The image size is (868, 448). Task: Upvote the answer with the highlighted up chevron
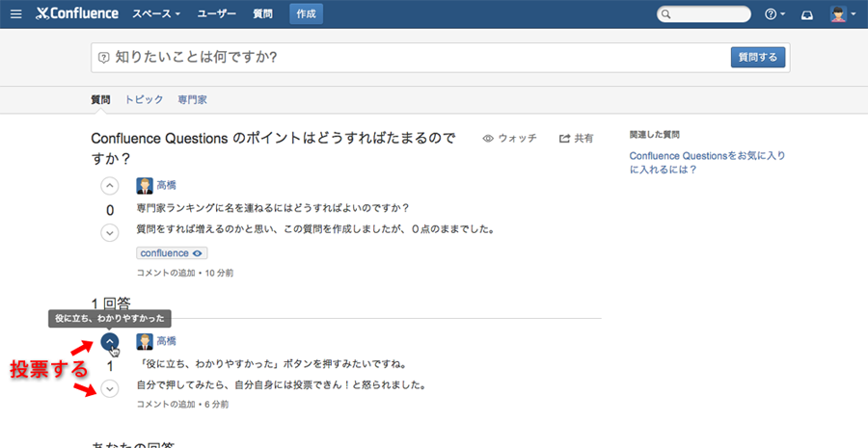click(110, 342)
